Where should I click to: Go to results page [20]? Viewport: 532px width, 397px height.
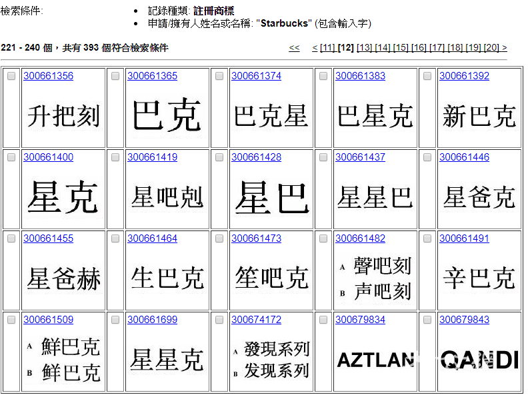point(491,48)
